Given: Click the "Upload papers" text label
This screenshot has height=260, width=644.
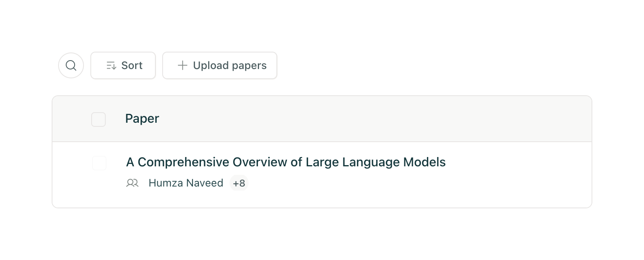Looking at the screenshot, I should 230,65.
